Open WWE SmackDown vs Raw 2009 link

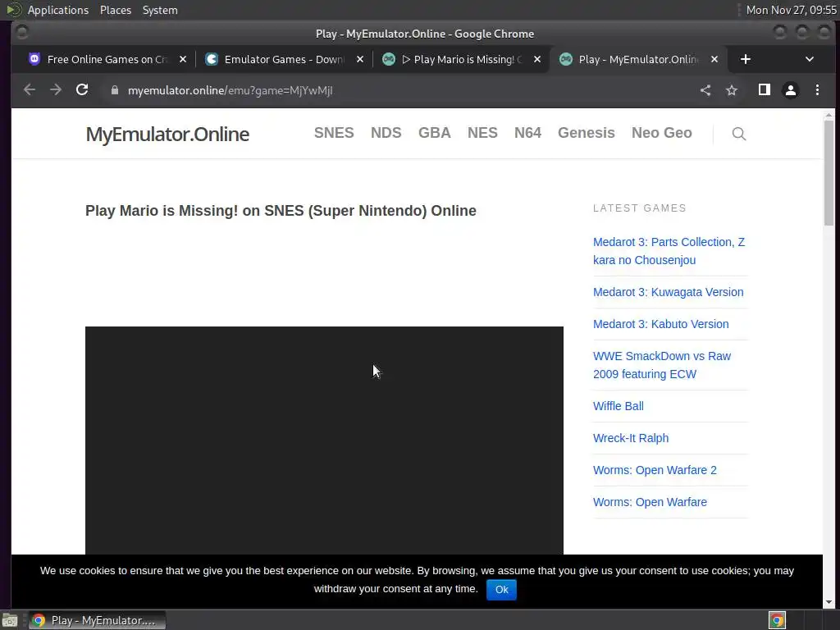coord(662,365)
